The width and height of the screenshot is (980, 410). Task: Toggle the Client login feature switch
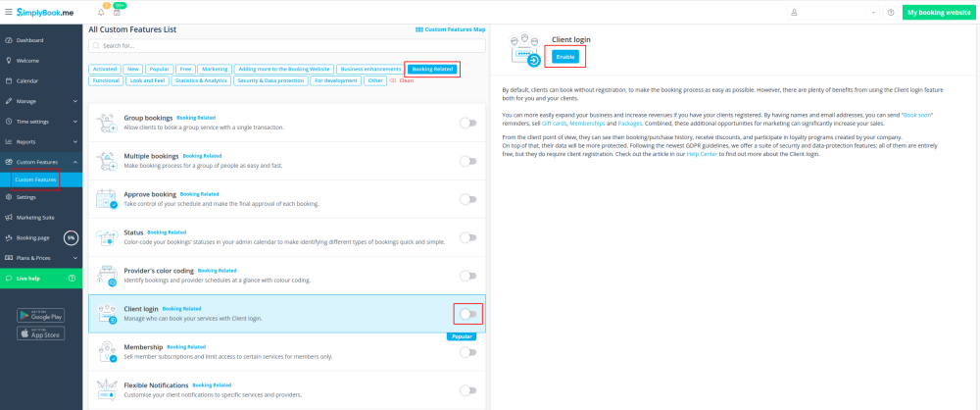click(468, 314)
